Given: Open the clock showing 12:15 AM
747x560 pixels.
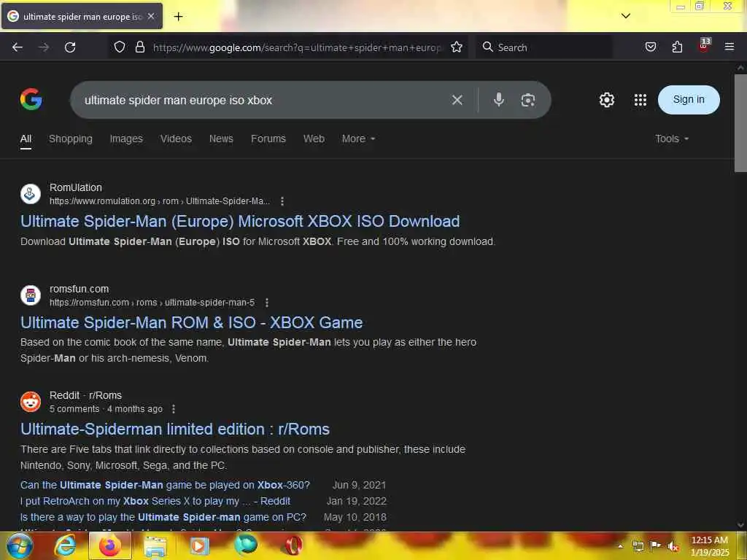Looking at the screenshot, I should 710,545.
